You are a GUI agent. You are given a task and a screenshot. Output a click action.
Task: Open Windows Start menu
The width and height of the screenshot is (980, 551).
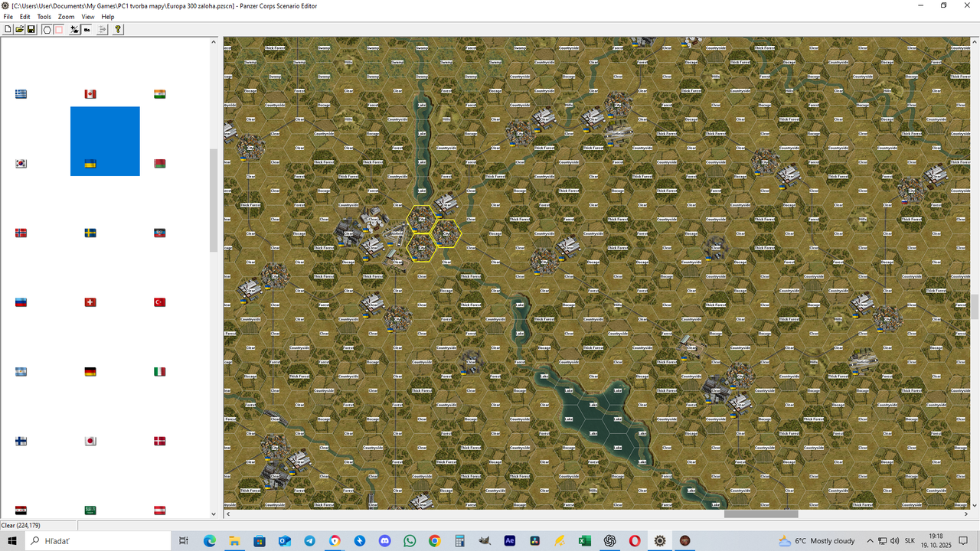[12, 540]
